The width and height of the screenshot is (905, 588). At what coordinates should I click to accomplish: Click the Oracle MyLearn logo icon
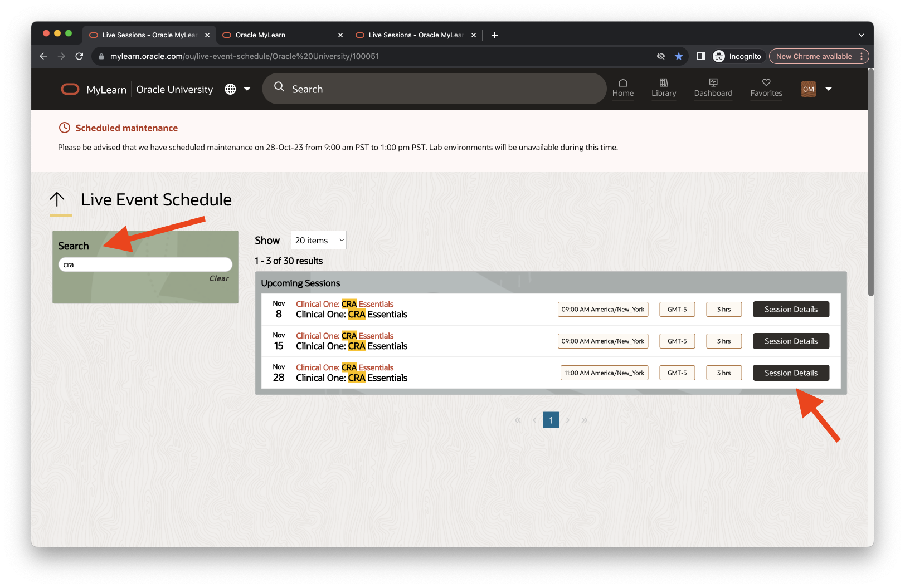70,89
